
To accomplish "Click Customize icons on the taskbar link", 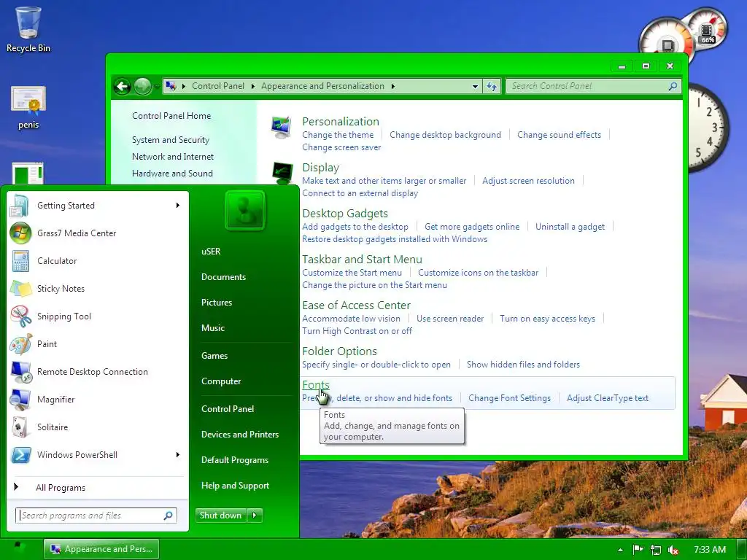I will [479, 273].
